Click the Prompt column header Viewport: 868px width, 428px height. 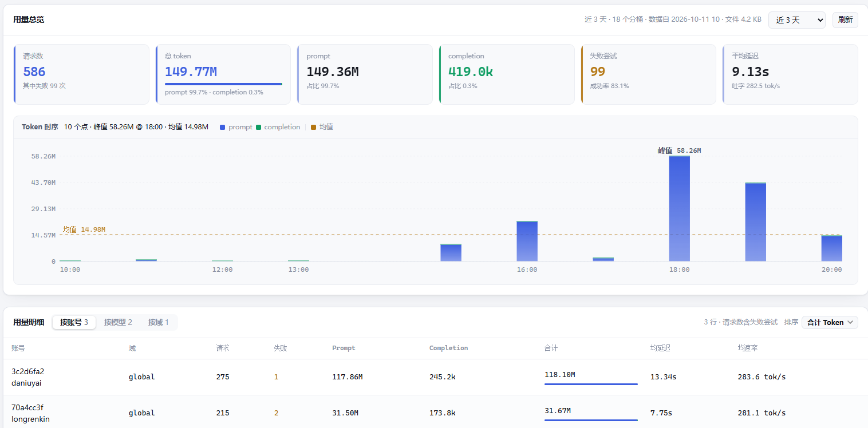pos(344,348)
